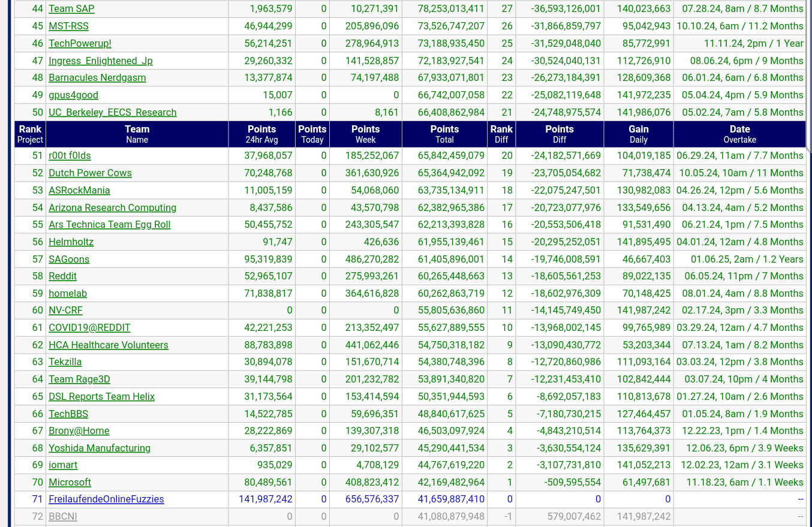Open the Dutch Power Cows link
This screenshot has width=812, height=527.
tap(90, 173)
